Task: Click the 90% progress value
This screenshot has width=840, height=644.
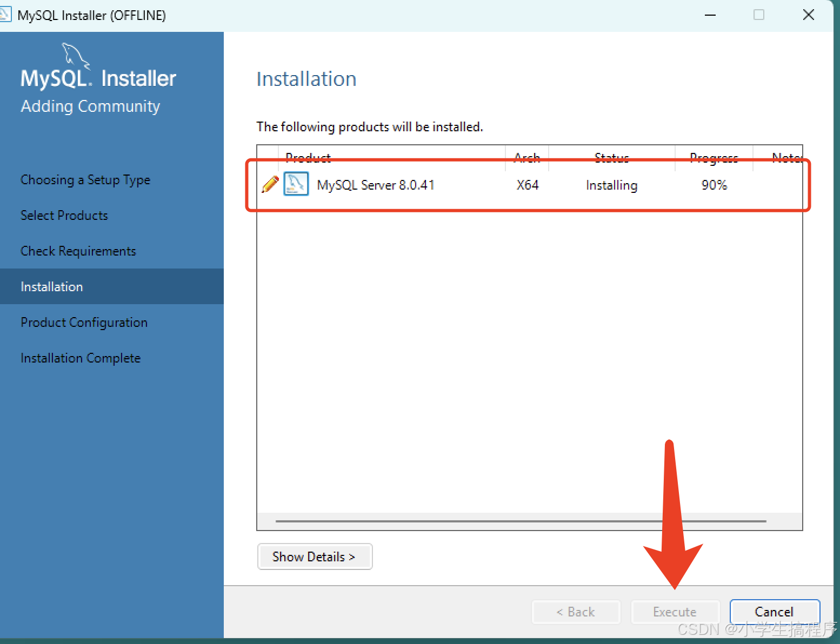Action: (714, 185)
